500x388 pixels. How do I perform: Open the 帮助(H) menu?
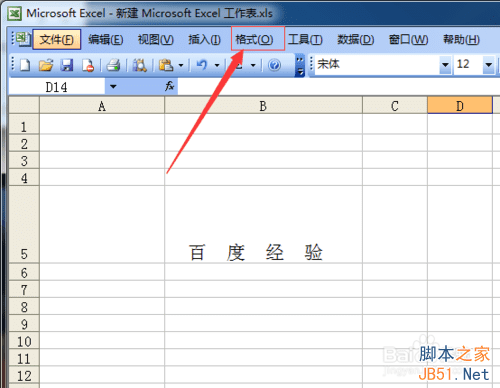pos(461,39)
